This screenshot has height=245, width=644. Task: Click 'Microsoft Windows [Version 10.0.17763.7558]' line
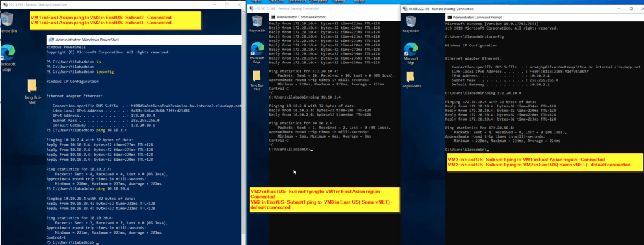[492, 24]
